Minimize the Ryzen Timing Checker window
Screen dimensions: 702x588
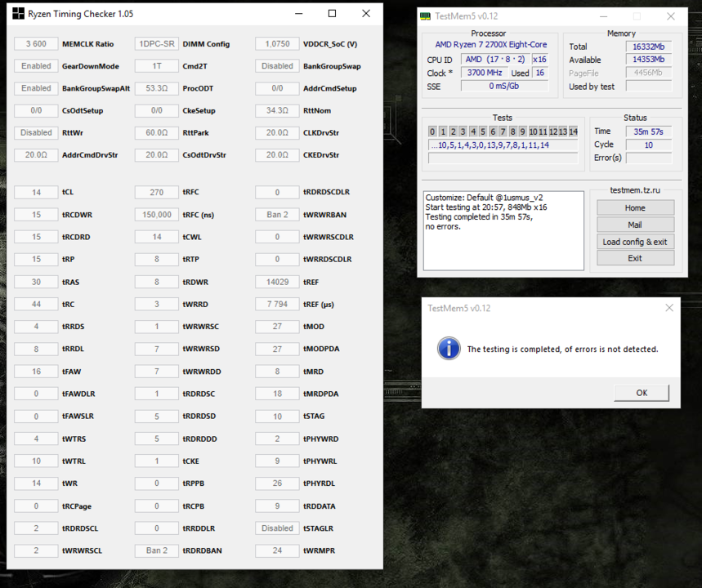pyautogui.click(x=298, y=14)
